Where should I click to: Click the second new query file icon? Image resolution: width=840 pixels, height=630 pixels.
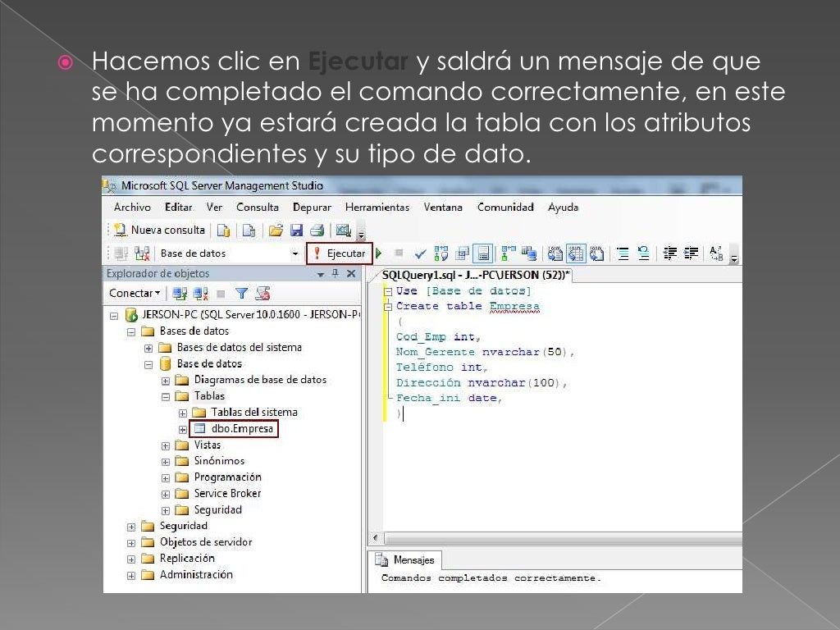(x=249, y=231)
